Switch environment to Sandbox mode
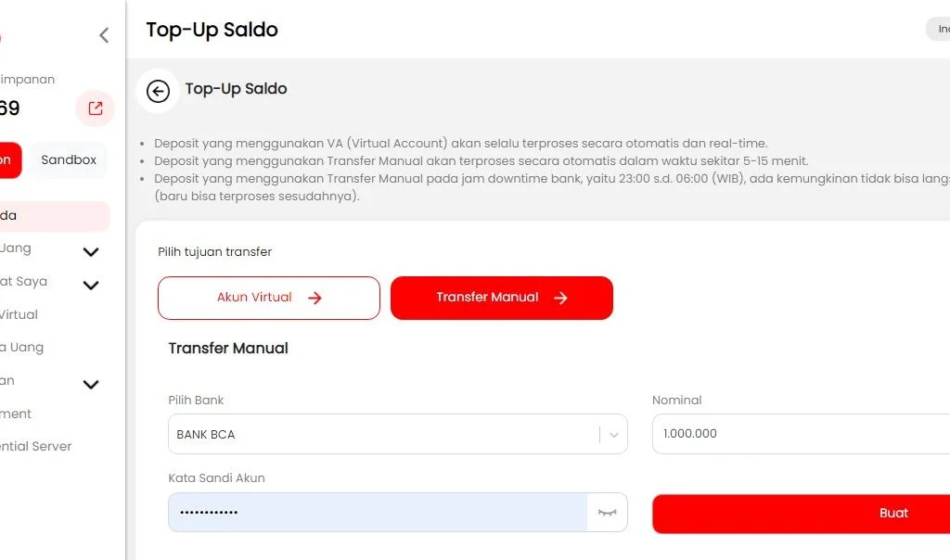Image resolution: width=950 pixels, height=560 pixels. (68, 159)
